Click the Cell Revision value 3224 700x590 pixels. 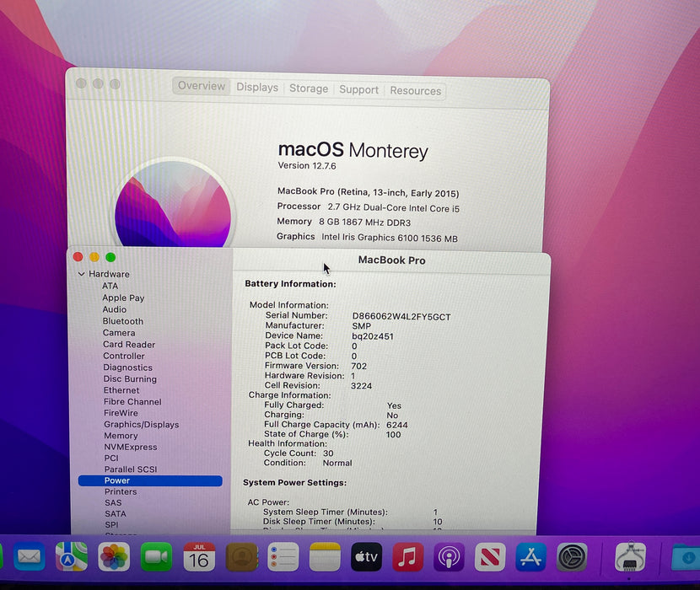361,385
